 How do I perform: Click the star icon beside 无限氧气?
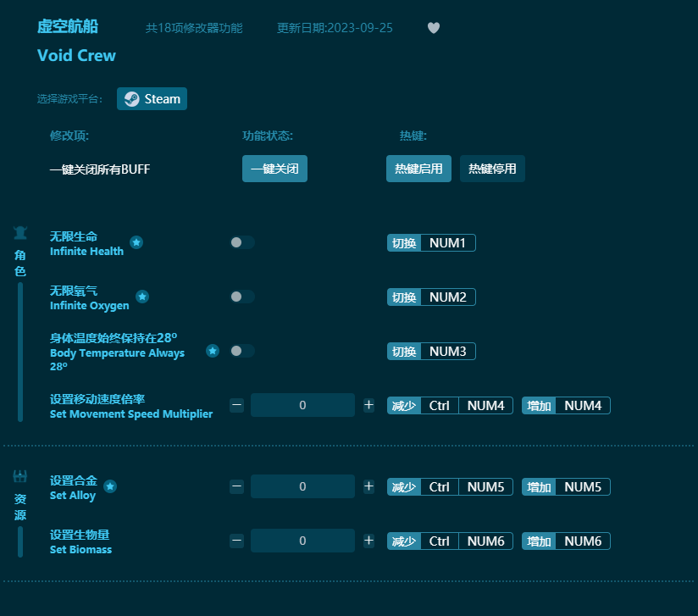click(142, 297)
